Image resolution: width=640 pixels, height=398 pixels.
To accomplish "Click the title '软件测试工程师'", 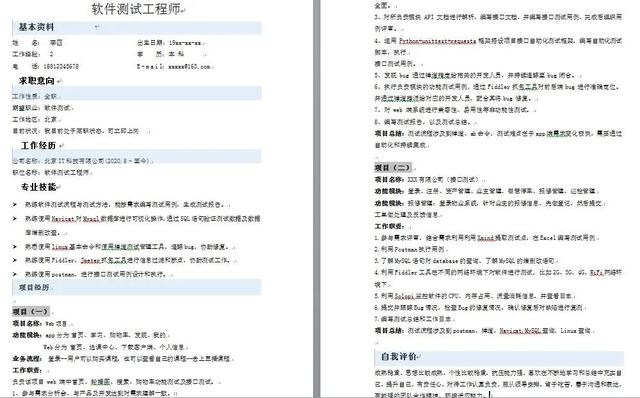I will pyautogui.click(x=136, y=9).
